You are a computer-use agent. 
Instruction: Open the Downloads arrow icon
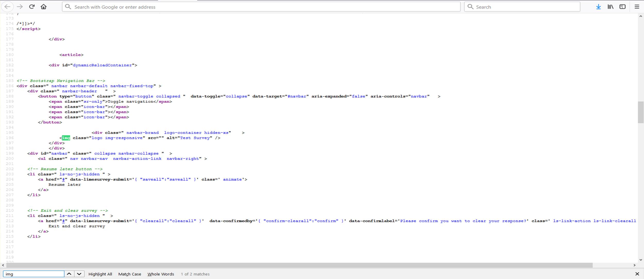click(598, 7)
